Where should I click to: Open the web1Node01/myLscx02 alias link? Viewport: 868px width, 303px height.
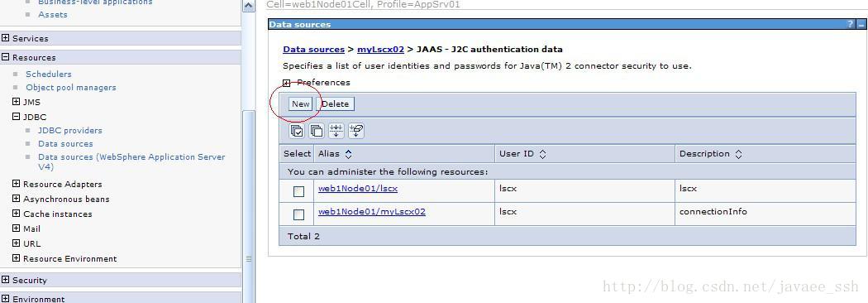click(372, 212)
